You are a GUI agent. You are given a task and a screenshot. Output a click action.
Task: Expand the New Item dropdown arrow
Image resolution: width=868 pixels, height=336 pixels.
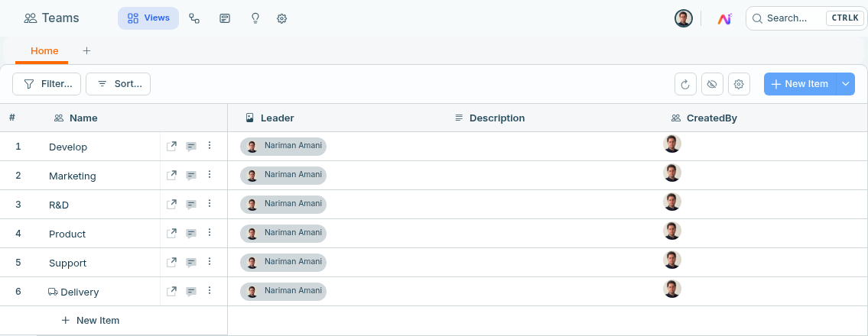click(845, 84)
